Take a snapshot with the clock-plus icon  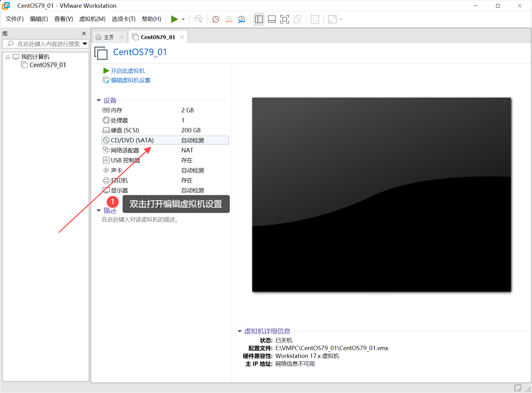pyautogui.click(x=215, y=19)
